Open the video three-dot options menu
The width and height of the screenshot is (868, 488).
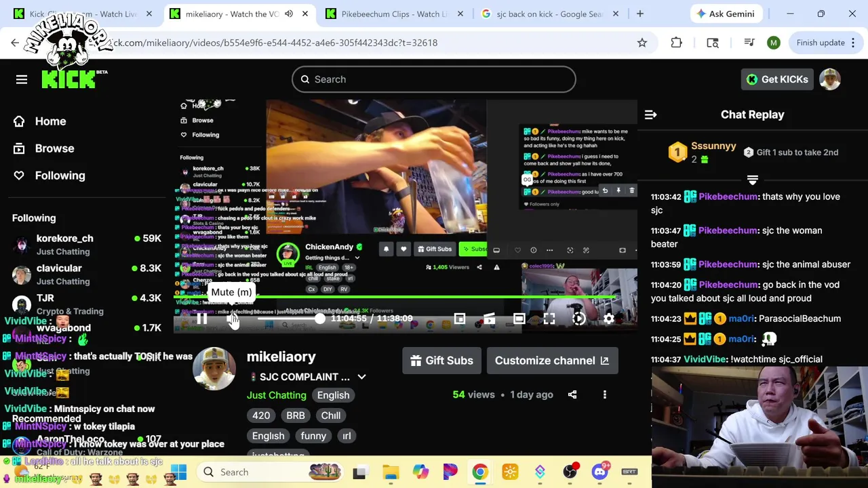pos(605,394)
